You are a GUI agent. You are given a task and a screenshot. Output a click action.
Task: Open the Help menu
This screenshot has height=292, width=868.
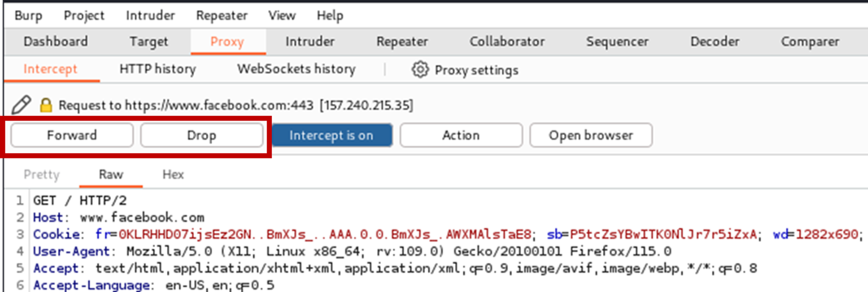pyautogui.click(x=330, y=16)
